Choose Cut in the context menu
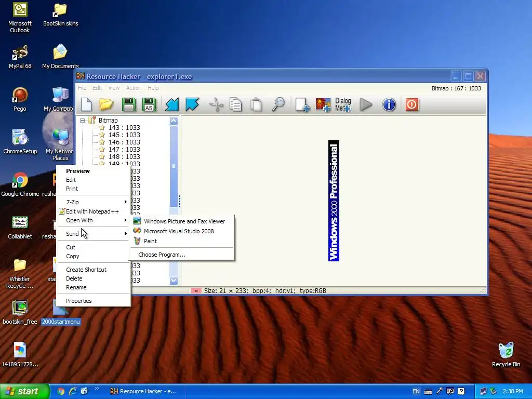532x399 pixels. [94, 247]
